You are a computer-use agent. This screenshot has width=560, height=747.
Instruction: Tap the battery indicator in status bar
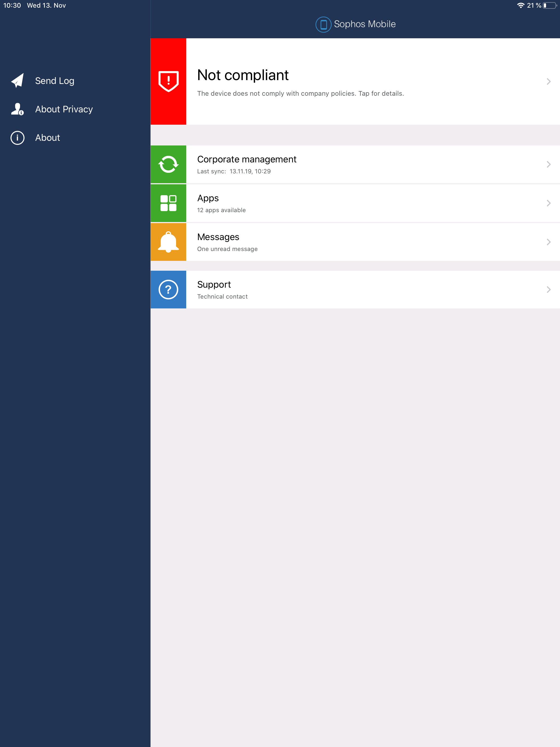[550, 5]
